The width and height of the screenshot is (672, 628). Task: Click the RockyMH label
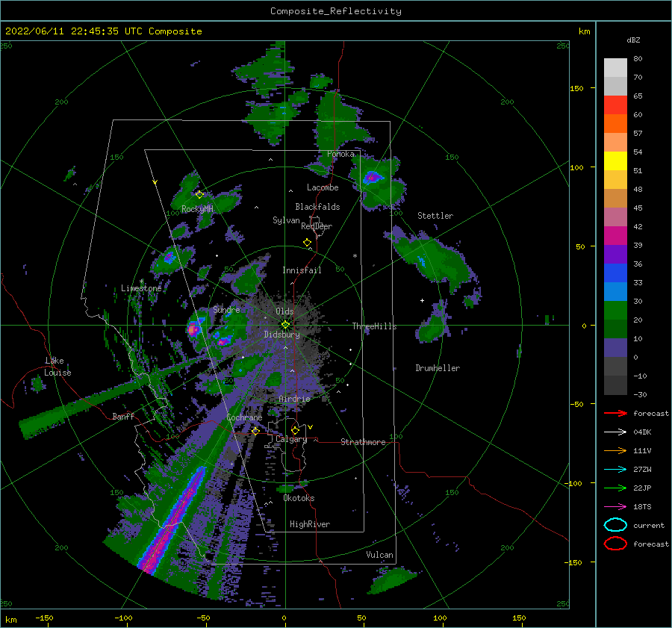(197, 209)
